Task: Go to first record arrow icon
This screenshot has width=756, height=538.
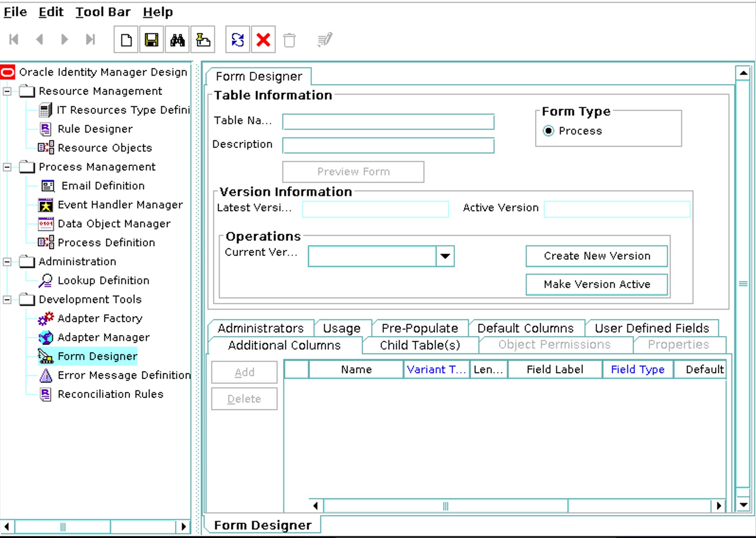Action: point(14,39)
